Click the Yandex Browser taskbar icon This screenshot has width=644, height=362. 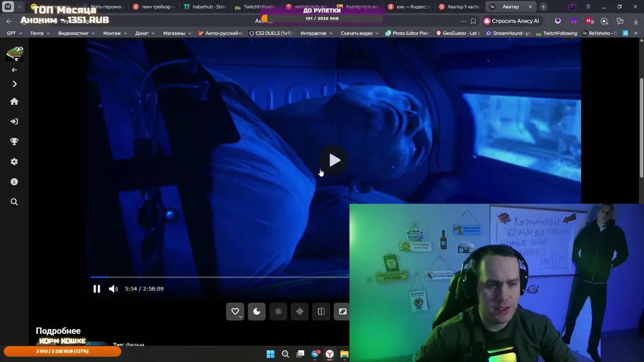tap(330, 354)
